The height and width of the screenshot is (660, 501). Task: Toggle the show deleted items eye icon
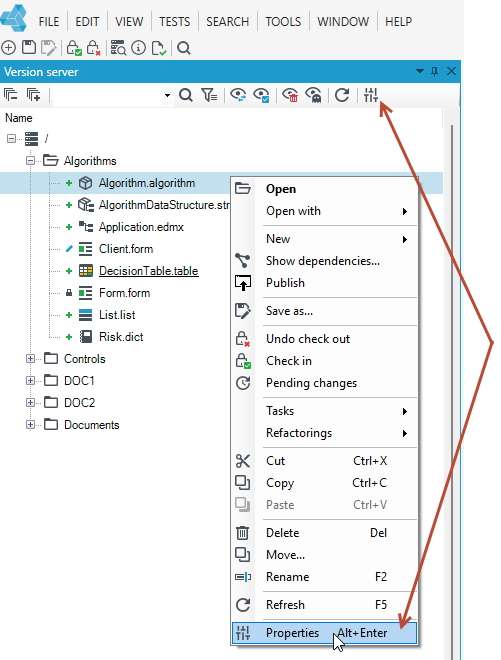[290, 95]
